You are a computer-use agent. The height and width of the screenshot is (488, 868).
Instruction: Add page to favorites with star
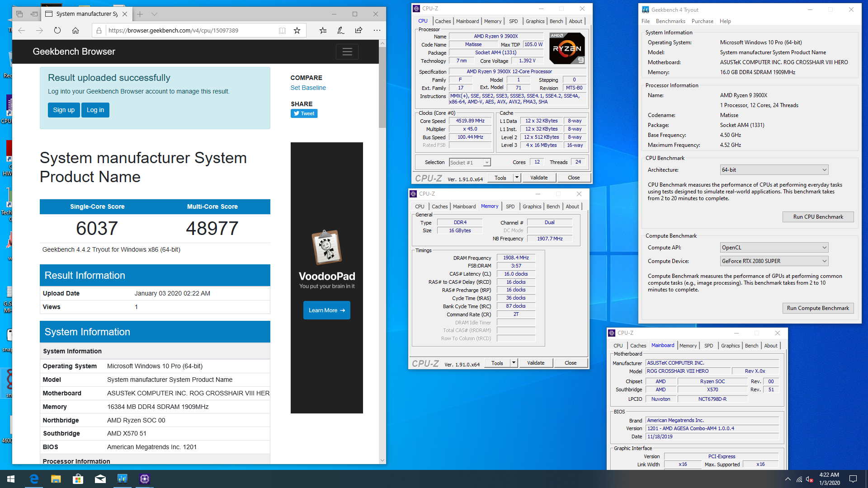pos(297,30)
